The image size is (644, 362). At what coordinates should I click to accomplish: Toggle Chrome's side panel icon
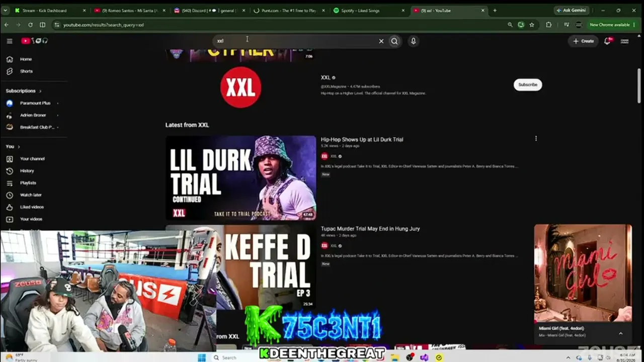click(x=42, y=25)
